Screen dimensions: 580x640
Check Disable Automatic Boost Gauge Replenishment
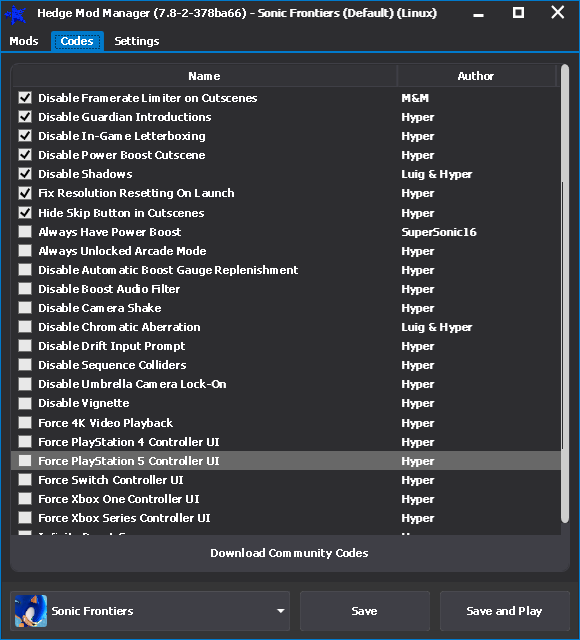pyautogui.click(x=25, y=269)
